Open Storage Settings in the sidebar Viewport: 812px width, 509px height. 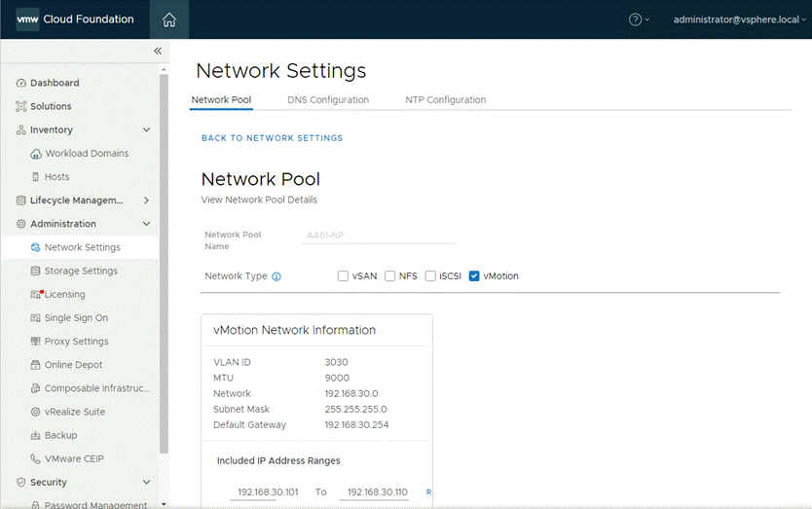[x=81, y=271]
